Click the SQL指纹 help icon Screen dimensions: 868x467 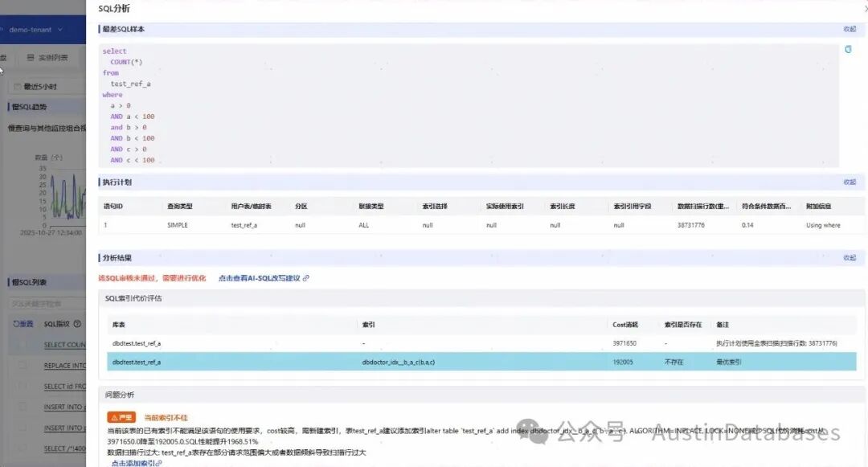click(x=77, y=324)
